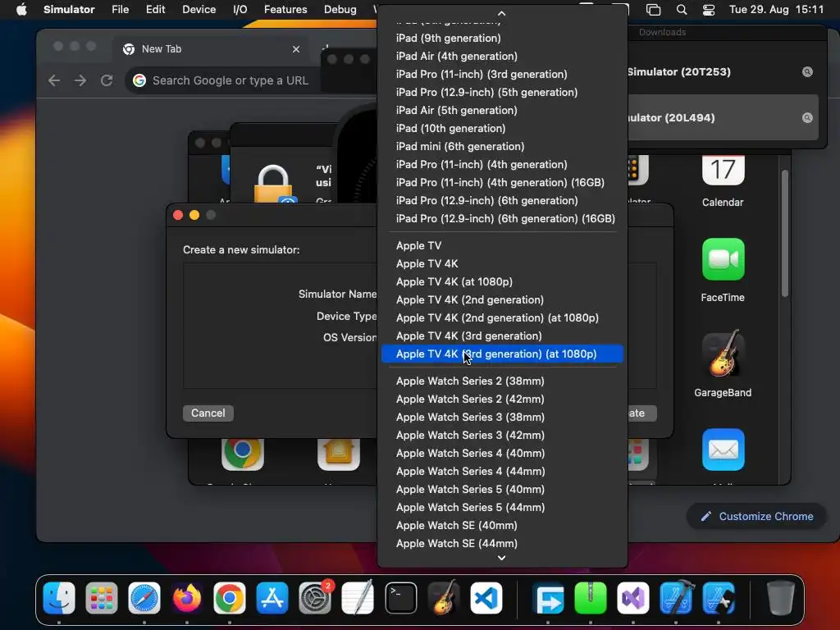The width and height of the screenshot is (840, 630).
Task: Pick Apple Watch SE (44mm)
Action: [503, 543]
